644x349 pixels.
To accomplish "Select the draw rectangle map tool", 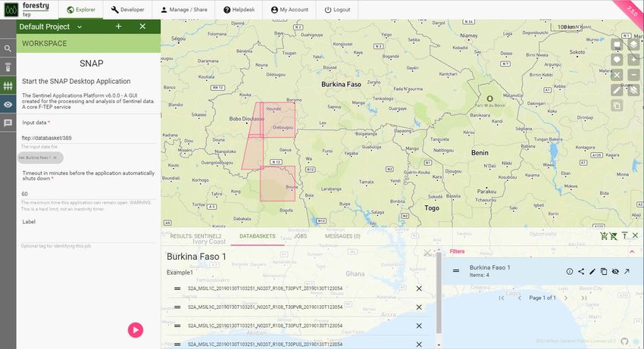I will click(617, 45).
